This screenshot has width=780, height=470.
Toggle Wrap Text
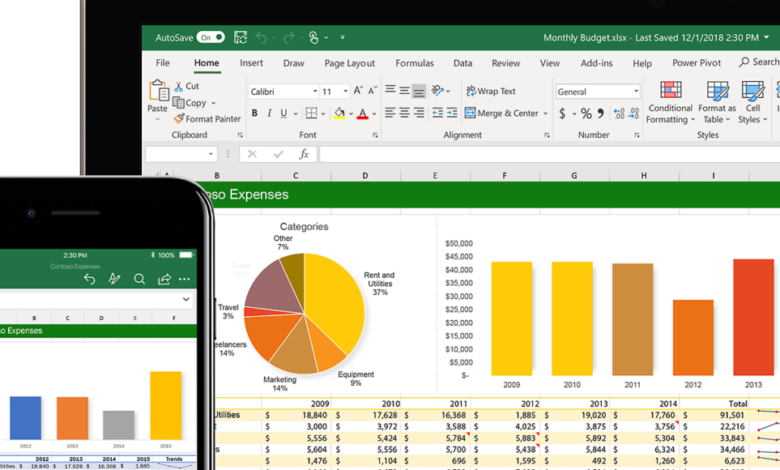490,91
